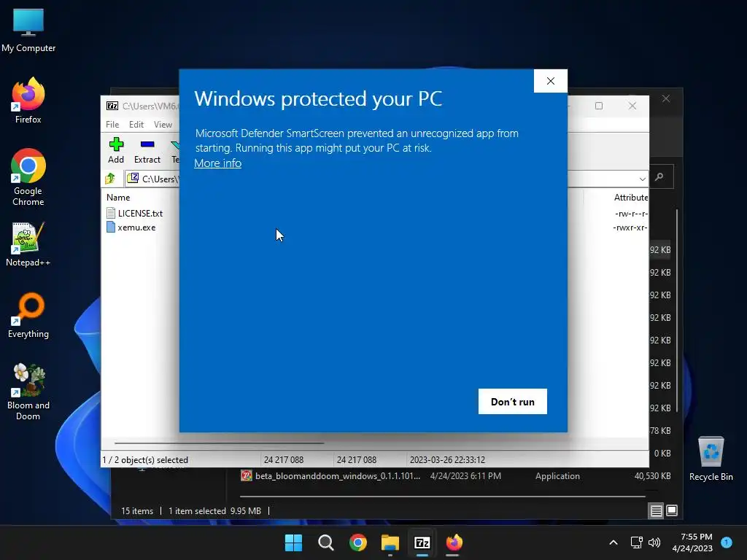The image size is (747, 560).
Task: Click the 7-Zip horizontal scrollbar
Action: click(219, 443)
